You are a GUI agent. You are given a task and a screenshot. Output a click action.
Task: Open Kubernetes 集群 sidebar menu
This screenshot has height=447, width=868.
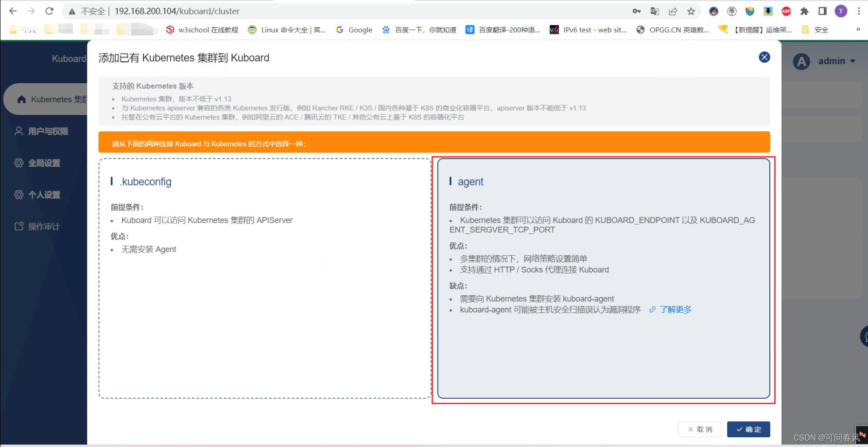pyautogui.click(x=45, y=99)
